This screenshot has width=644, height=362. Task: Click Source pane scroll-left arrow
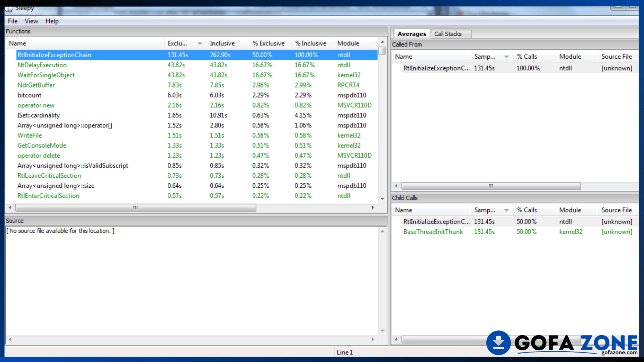tap(10, 340)
